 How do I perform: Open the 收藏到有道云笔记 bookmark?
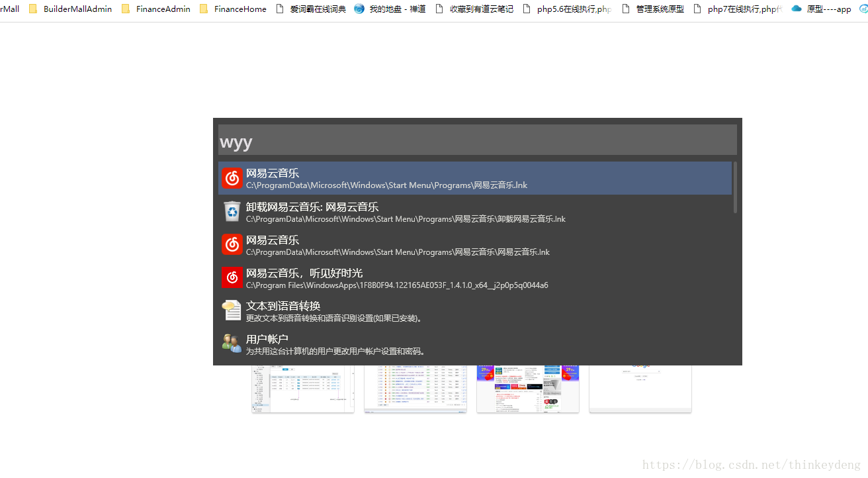474,9
